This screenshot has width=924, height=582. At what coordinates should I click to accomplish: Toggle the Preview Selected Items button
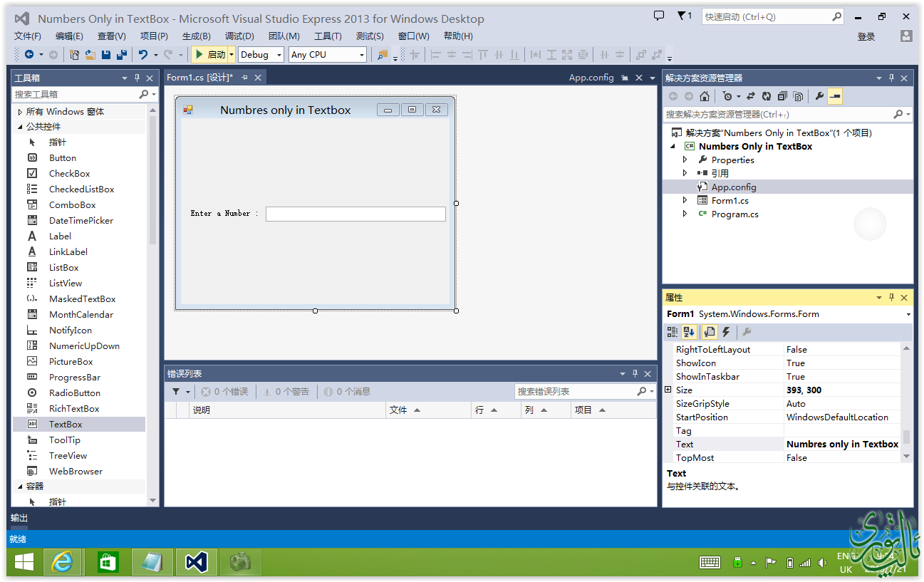pos(835,96)
